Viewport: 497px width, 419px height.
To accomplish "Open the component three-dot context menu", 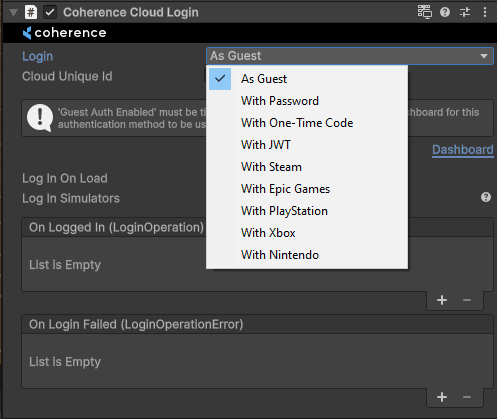I will coord(485,12).
